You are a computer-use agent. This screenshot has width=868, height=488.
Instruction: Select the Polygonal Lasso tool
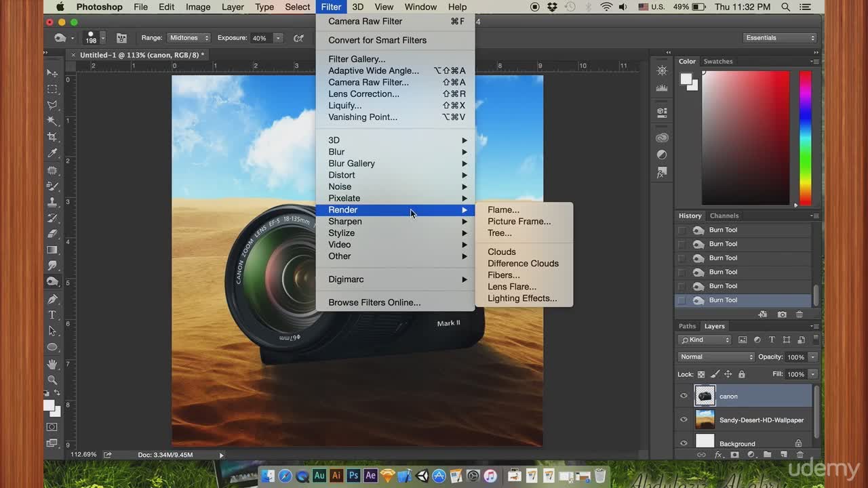[52, 105]
